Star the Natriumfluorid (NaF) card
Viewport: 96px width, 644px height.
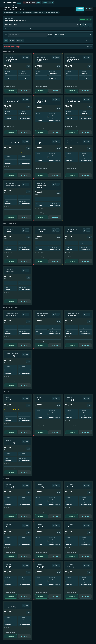tap(23, 141)
